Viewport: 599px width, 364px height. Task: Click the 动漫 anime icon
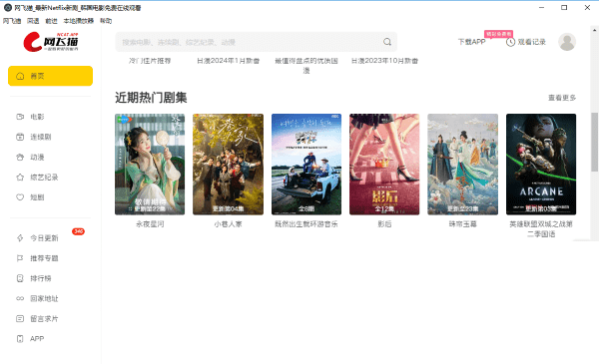20,157
